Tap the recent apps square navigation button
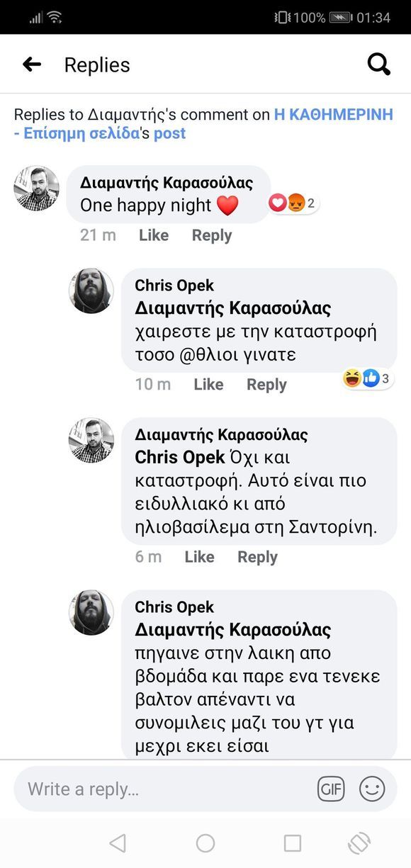Screen dimensions: 411x868 pyautogui.click(x=292, y=843)
